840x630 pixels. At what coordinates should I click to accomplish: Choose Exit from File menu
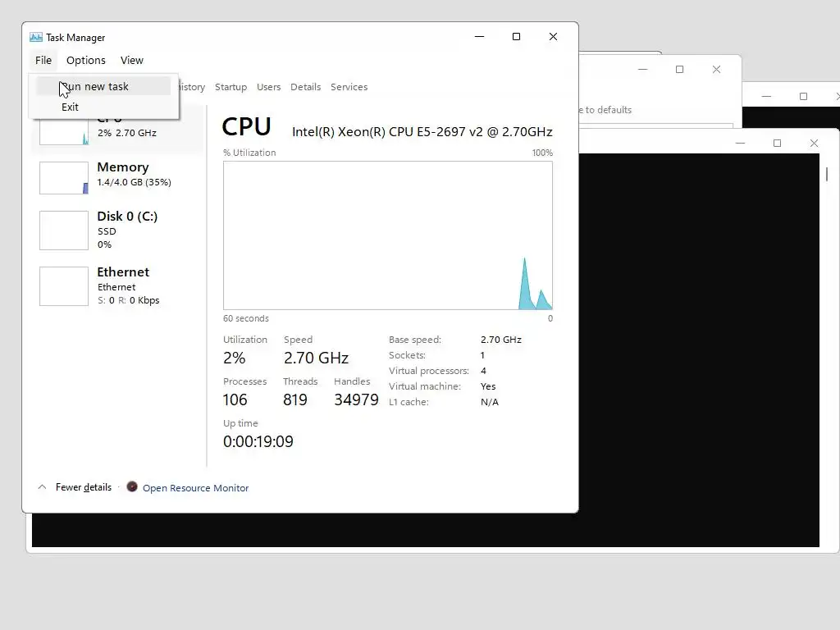point(70,107)
